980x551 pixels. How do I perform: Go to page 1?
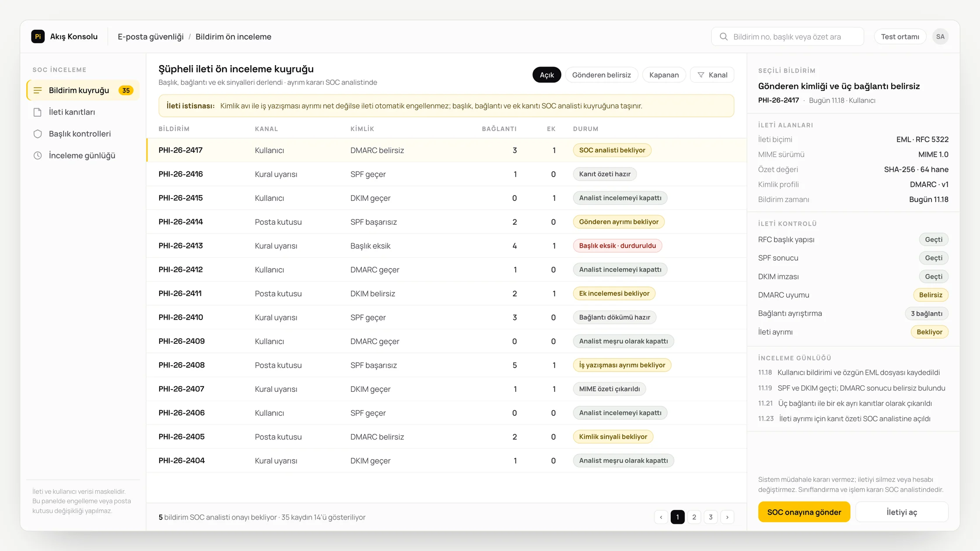pos(678,517)
